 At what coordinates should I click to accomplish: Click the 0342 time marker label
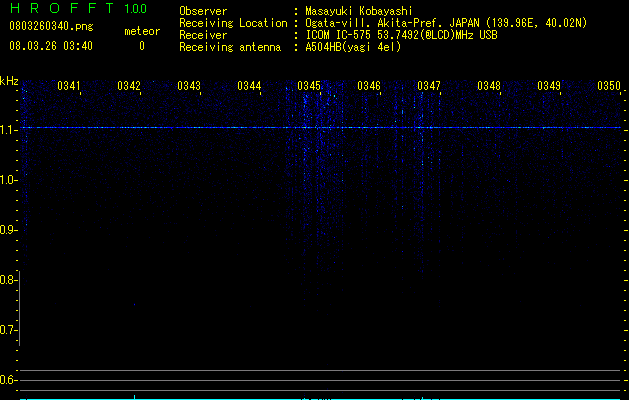click(x=129, y=86)
